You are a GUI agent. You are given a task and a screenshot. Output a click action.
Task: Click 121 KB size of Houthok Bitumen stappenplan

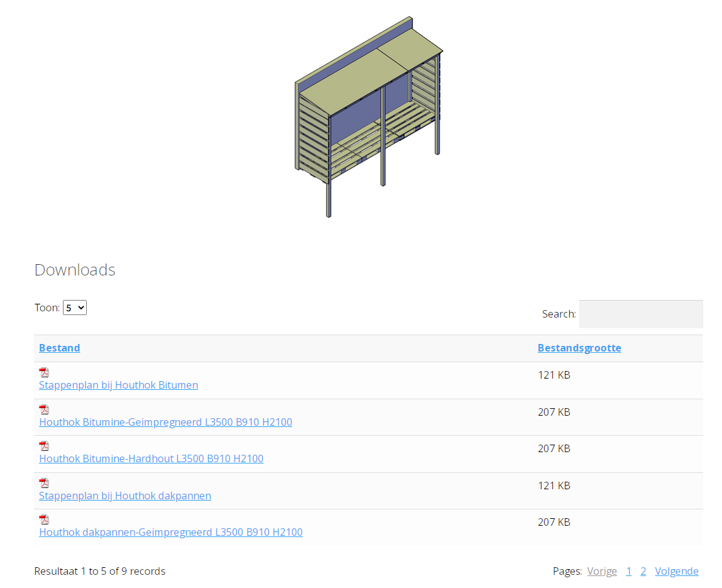coord(554,375)
